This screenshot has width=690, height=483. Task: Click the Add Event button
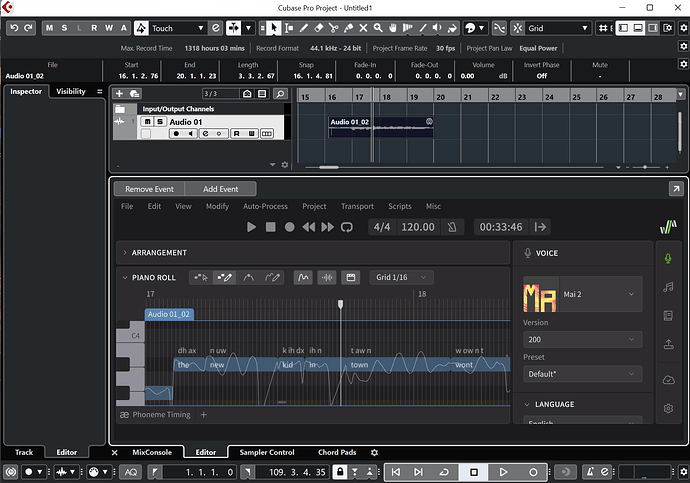pos(220,189)
